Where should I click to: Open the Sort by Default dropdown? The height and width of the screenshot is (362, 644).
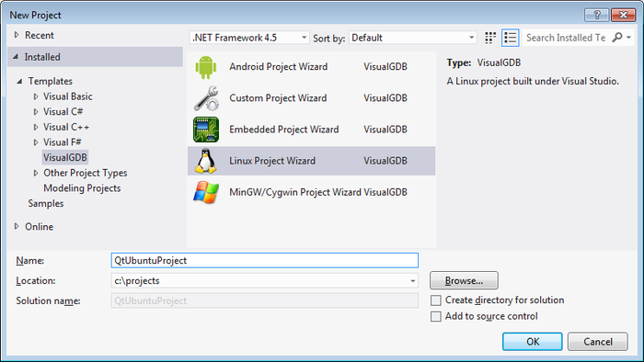pos(413,38)
